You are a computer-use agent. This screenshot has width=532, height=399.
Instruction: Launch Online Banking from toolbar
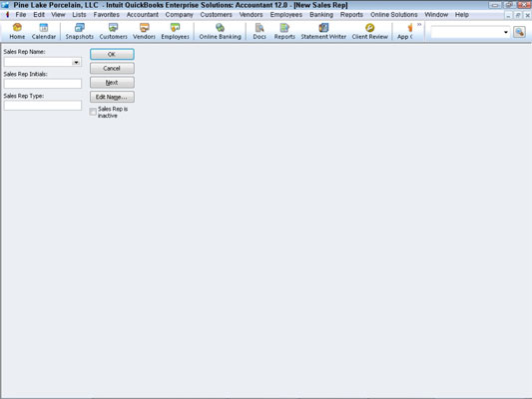click(x=220, y=32)
